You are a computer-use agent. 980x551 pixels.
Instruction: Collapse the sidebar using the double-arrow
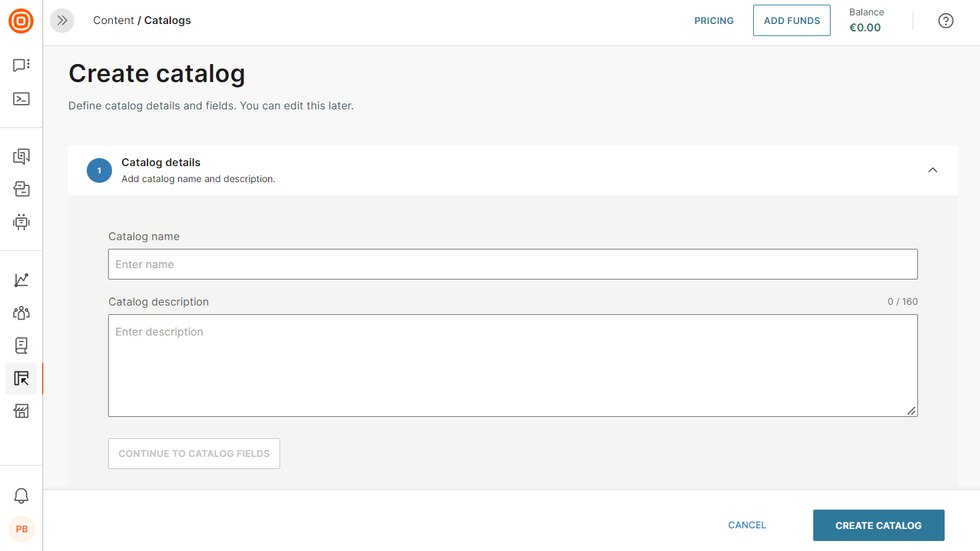(61, 21)
